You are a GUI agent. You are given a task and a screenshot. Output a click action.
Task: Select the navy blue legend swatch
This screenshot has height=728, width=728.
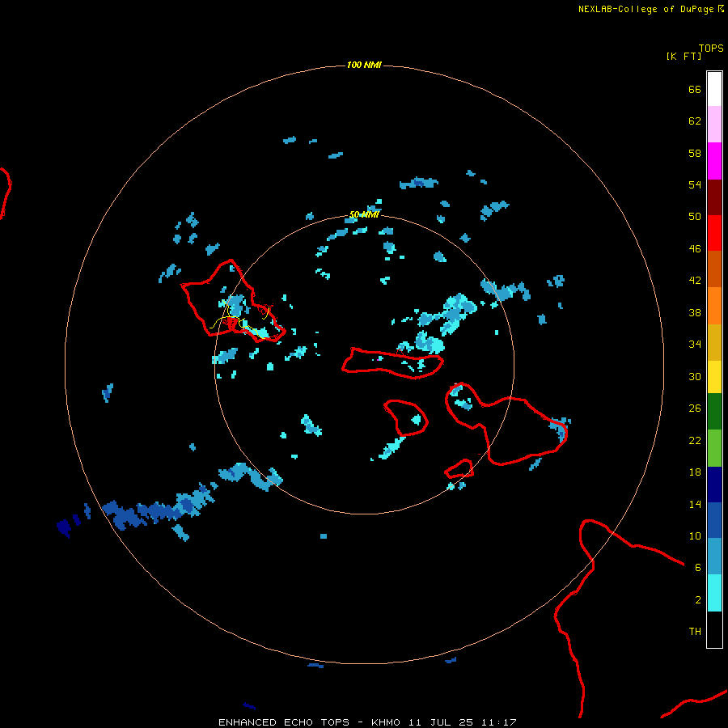714,485
